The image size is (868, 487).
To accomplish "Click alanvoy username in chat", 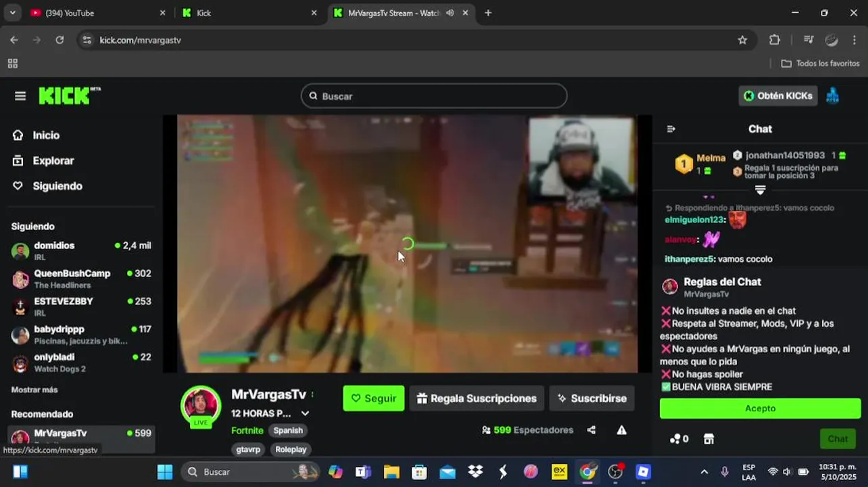I will pos(680,239).
